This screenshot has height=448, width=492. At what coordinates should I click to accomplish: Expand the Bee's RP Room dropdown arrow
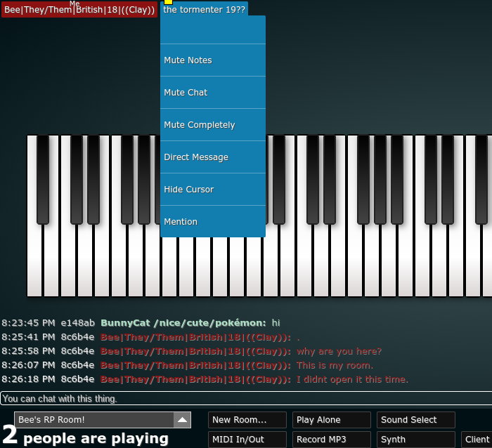pyautogui.click(x=182, y=420)
